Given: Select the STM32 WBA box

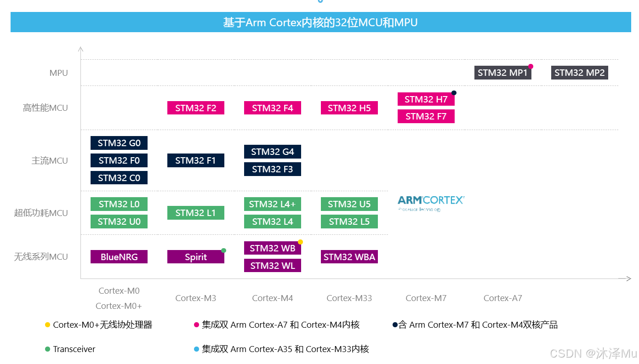Looking at the screenshot, I should pos(349,257).
